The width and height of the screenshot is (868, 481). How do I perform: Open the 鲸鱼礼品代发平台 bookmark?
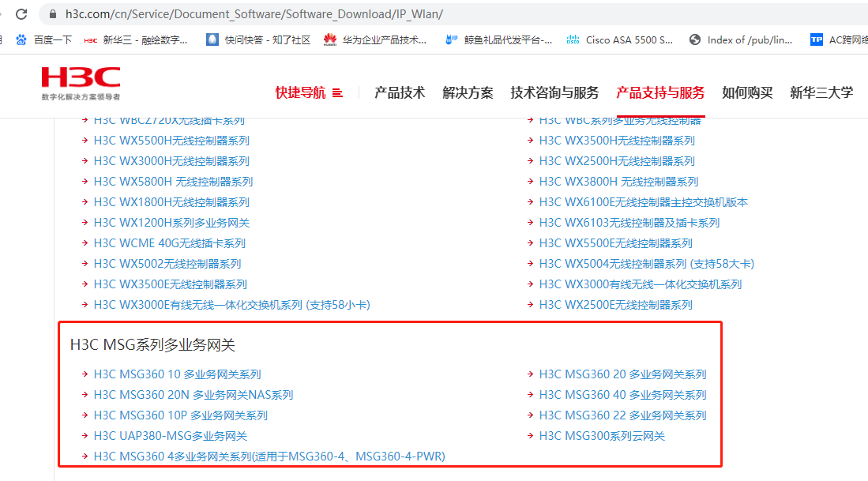[499, 39]
